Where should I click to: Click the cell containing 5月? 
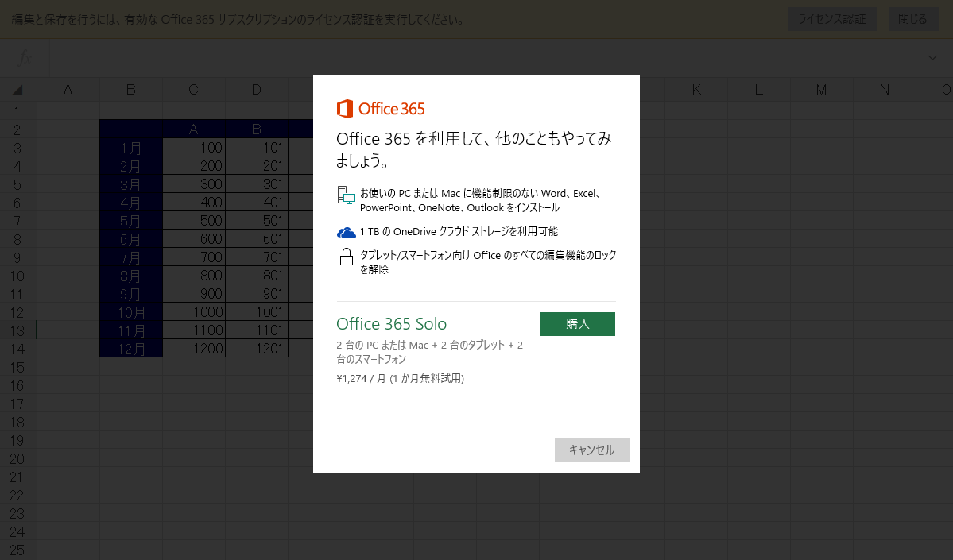click(131, 221)
